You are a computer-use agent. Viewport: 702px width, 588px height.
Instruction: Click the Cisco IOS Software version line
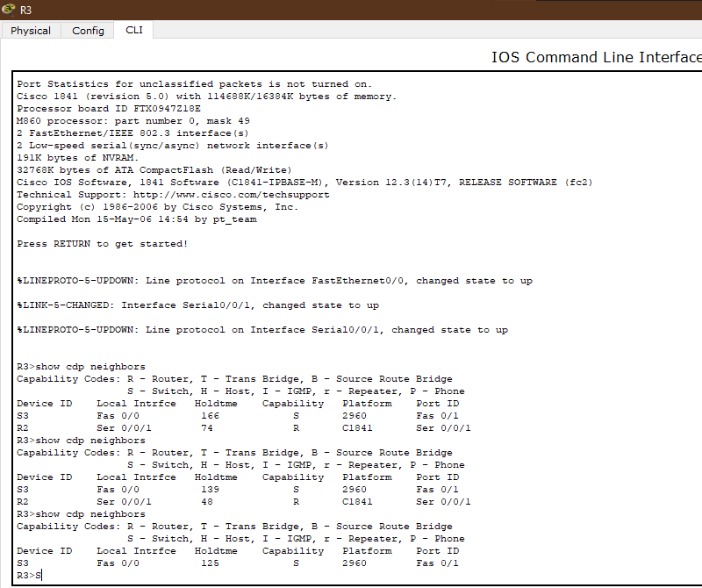304,183
